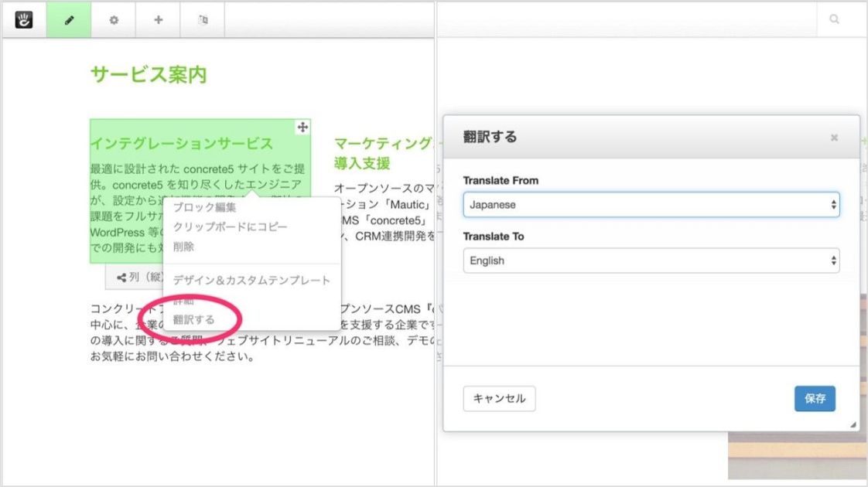Click 削除 in the block menu
The image size is (868, 487).
tap(184, 247)
